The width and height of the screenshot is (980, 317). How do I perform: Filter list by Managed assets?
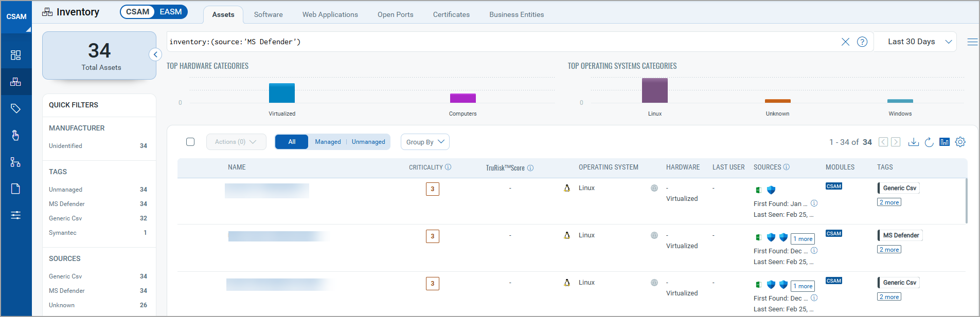coord(328,142)
